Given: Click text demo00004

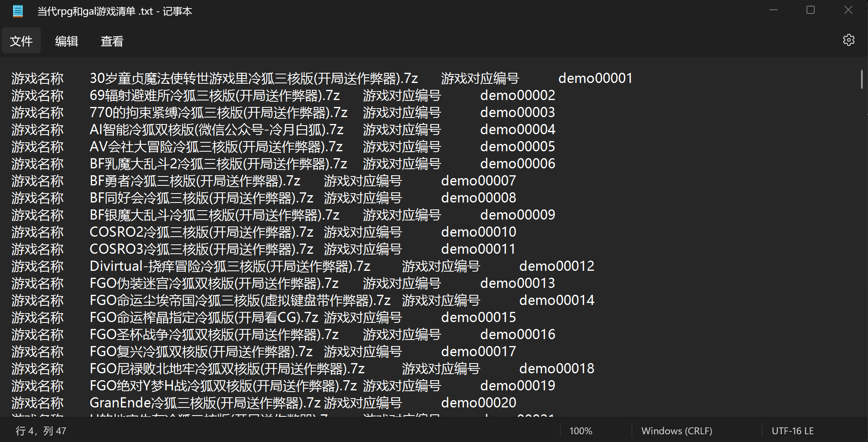Looking at the screenshot, I should (518, 129).
